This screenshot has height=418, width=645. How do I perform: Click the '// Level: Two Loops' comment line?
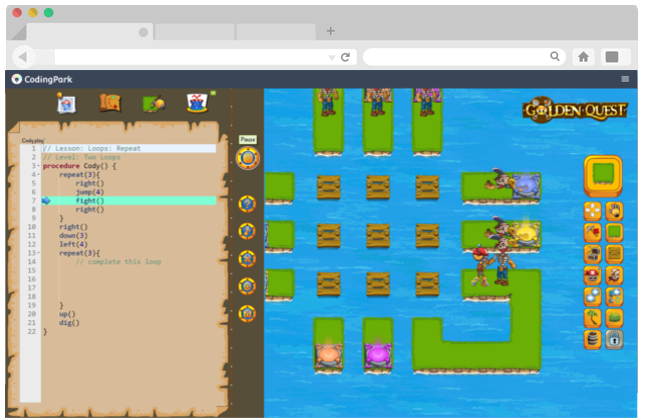(81, 157)
